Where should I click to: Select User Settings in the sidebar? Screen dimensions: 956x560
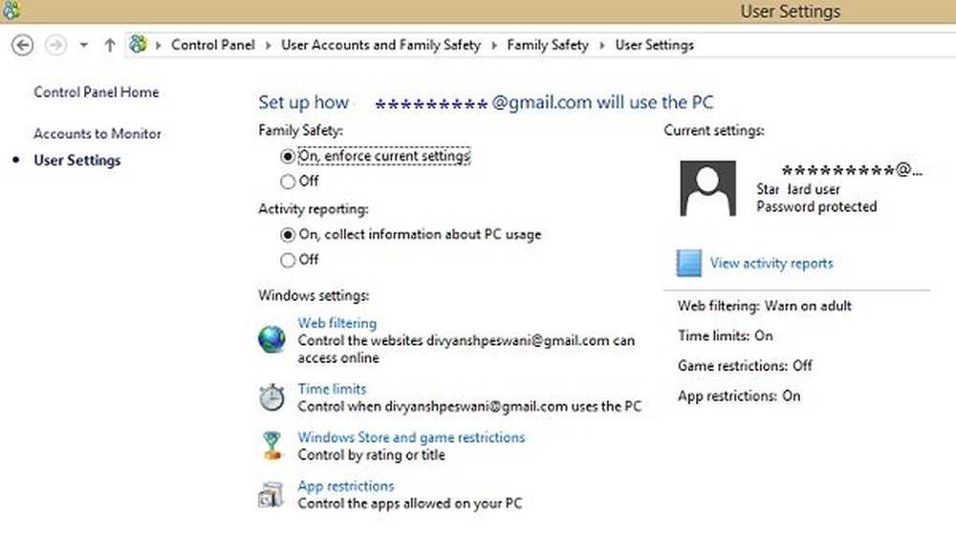pyautogui.click(x=77, y=161)
